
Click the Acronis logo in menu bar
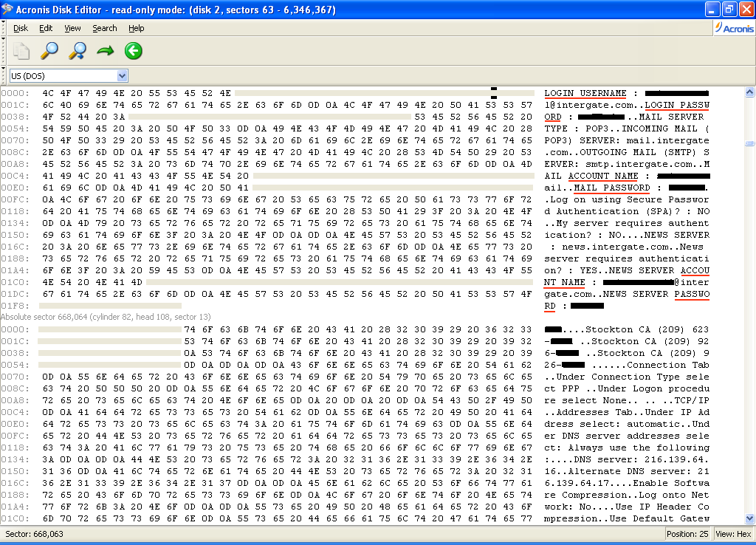[735, 28]
